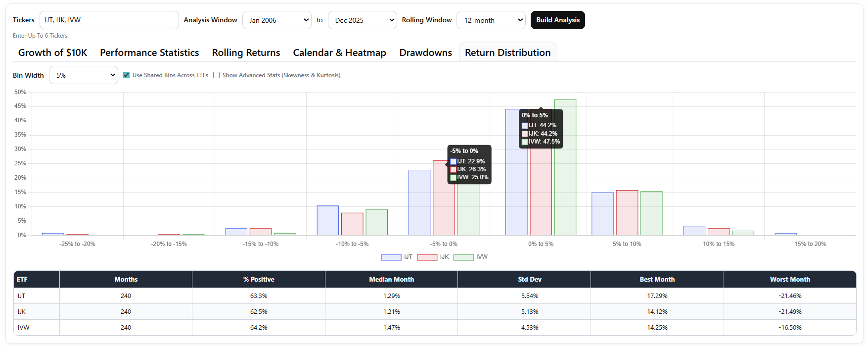Expand the Dec 2025 end date dropdown

pyautogui.click(x=363, y=20)
